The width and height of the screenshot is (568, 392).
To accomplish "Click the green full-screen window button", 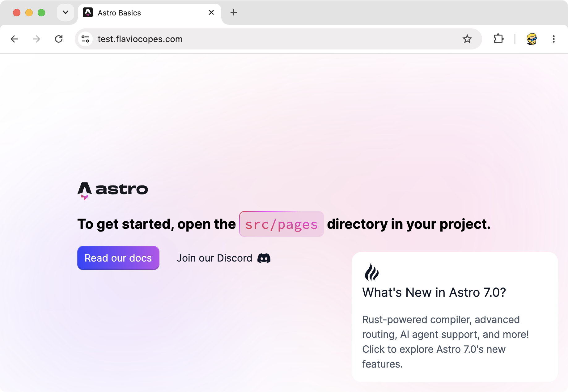I will pos(41,13).
